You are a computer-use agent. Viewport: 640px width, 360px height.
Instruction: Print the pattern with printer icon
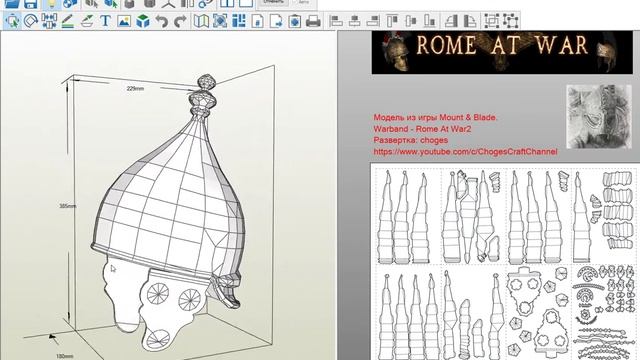(313, 21)
